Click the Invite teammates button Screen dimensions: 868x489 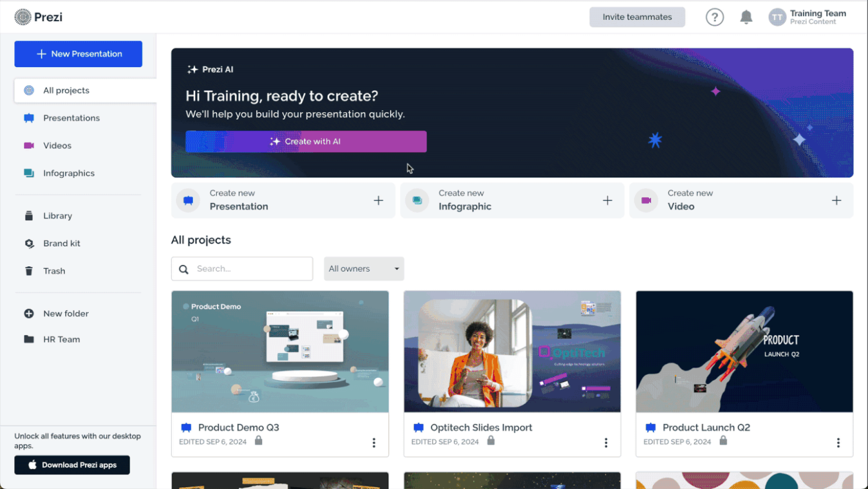click(x=637, y=17)
